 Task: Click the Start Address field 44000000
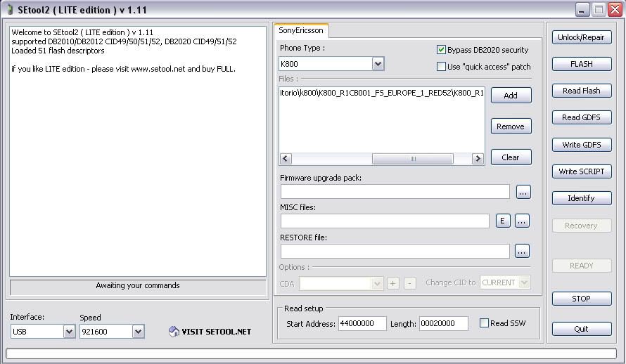[x=362, y=323]
